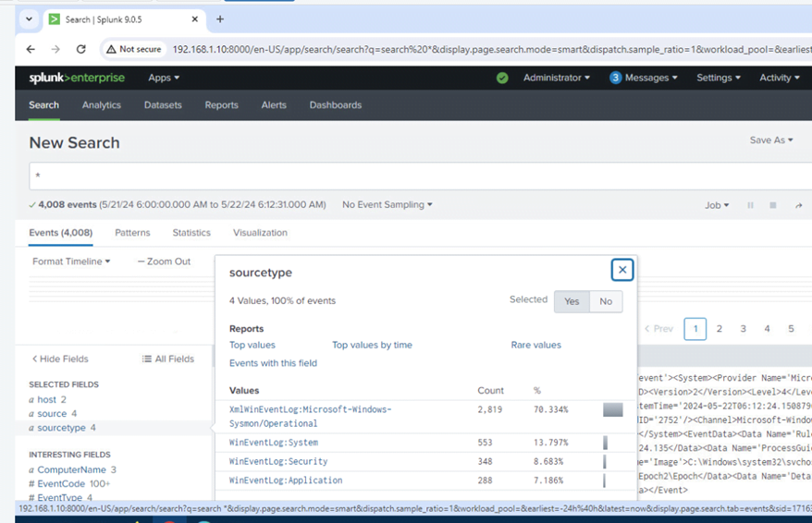The width and height of the screenshot is (812, 523).
Task: Click the browser forward arrow
Action: (x=55, y=49)
